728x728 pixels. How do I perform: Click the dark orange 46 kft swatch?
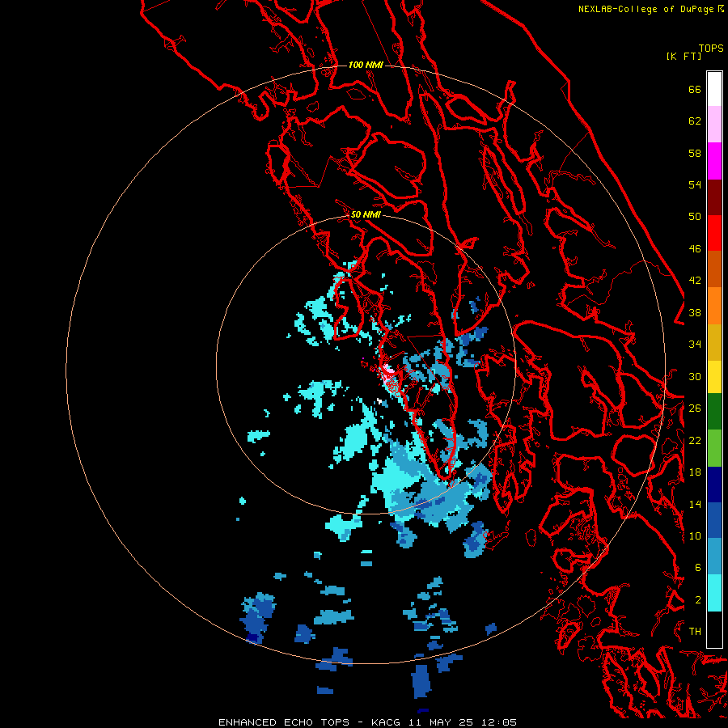coord(714,269)
